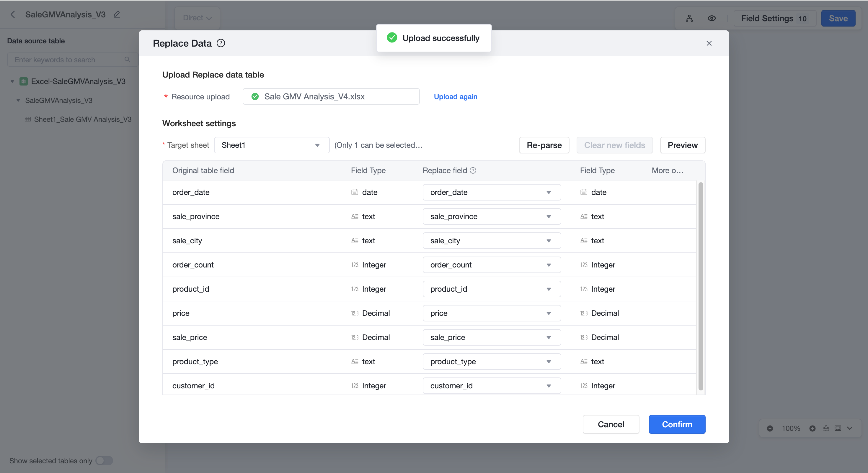Click the zoom out minus icon
The height and width of the screenshot is (473, 868).
pyautogui.click(x=770, y=428)
